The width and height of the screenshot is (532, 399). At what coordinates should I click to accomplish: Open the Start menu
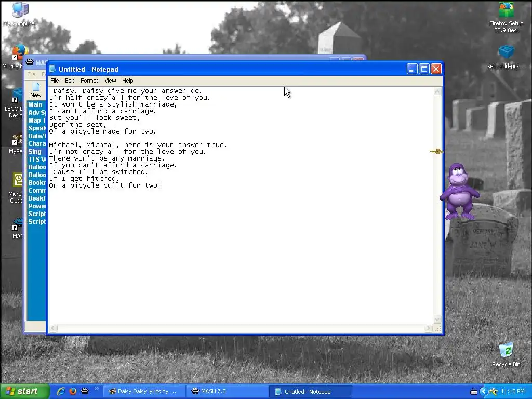(x=24, y=392)
